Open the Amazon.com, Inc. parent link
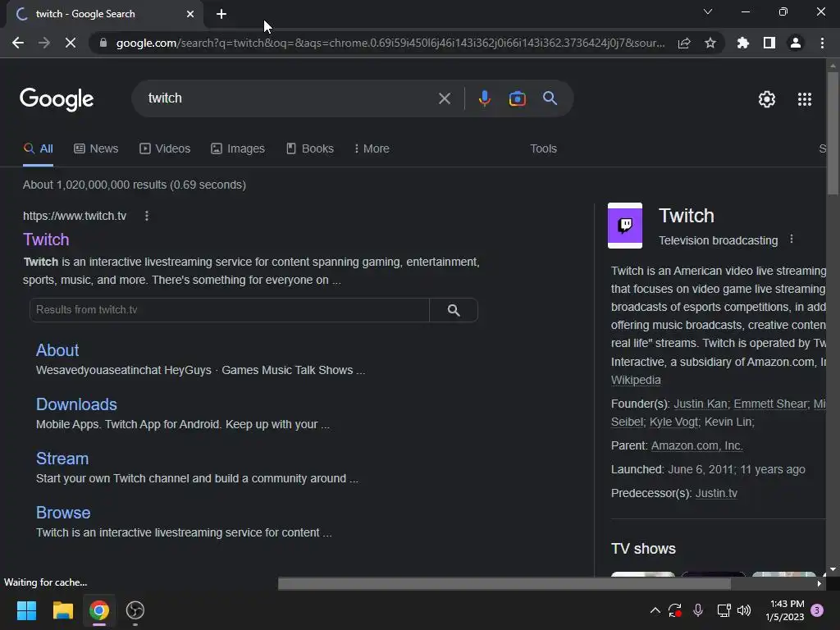Screen dimensions: 840x630 pos(696,445)
